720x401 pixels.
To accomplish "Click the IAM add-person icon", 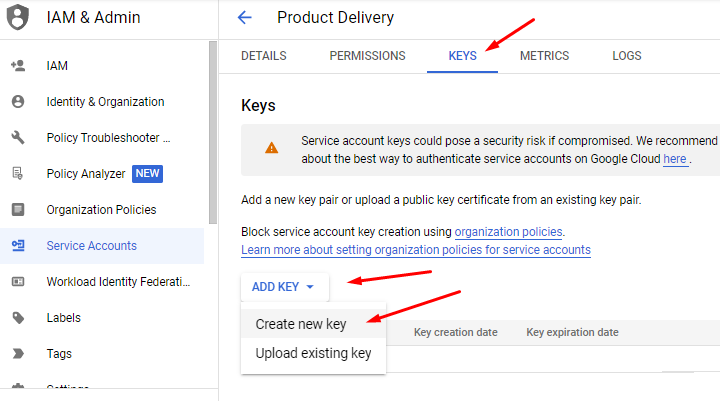I will click(18, 66).
